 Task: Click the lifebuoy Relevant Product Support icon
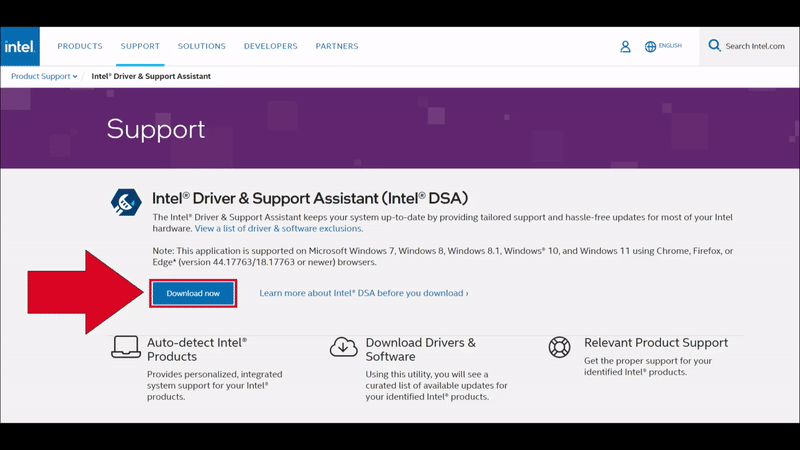(x=559, y=347)
